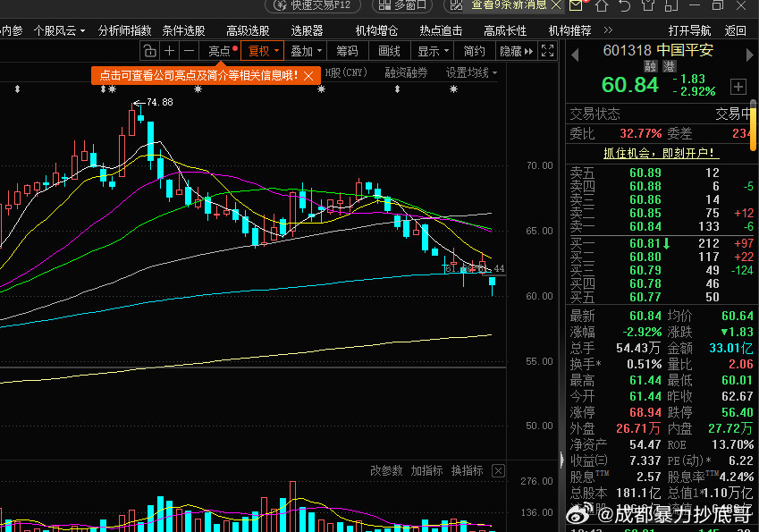Toggle 隐藏 to hide side panel
The width and height of the screenshot is (759, 532).
pos(516,51)
